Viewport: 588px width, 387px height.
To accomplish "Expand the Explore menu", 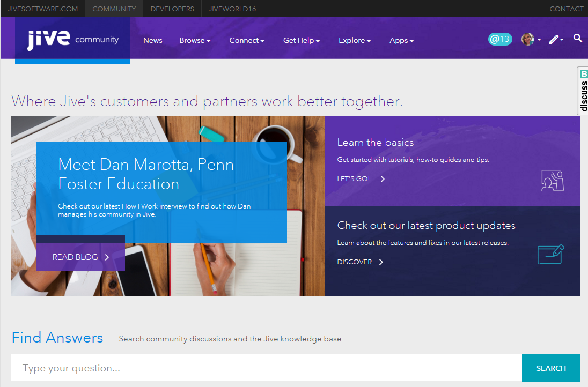I will pos(354,40).
